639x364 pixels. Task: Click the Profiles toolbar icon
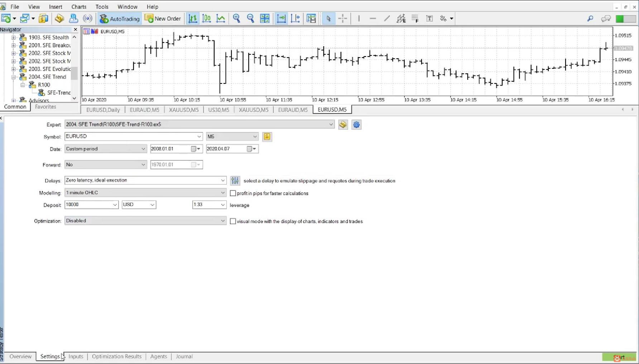[25, 19]
